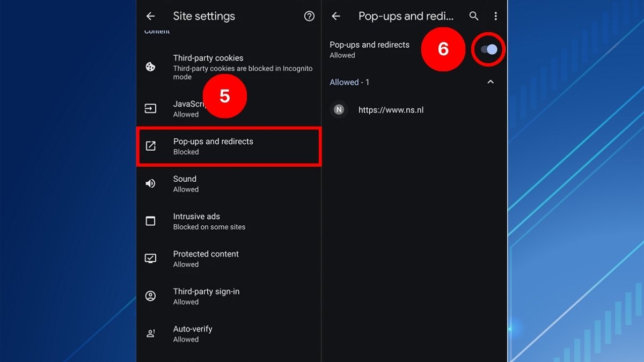Disable the Allowed pop-ups switch
Viewport: 644px width, 362px height.
(x=488, y=49)
